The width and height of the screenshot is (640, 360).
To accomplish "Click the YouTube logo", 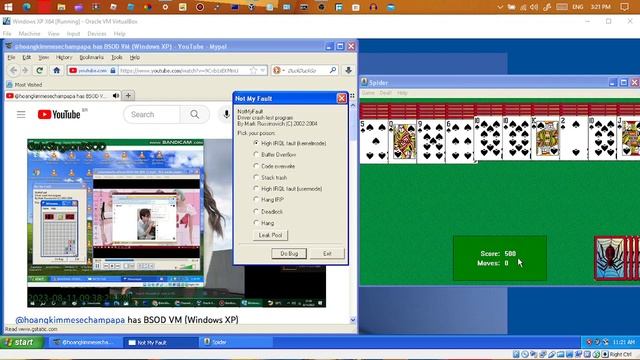I will pos(59,115).
